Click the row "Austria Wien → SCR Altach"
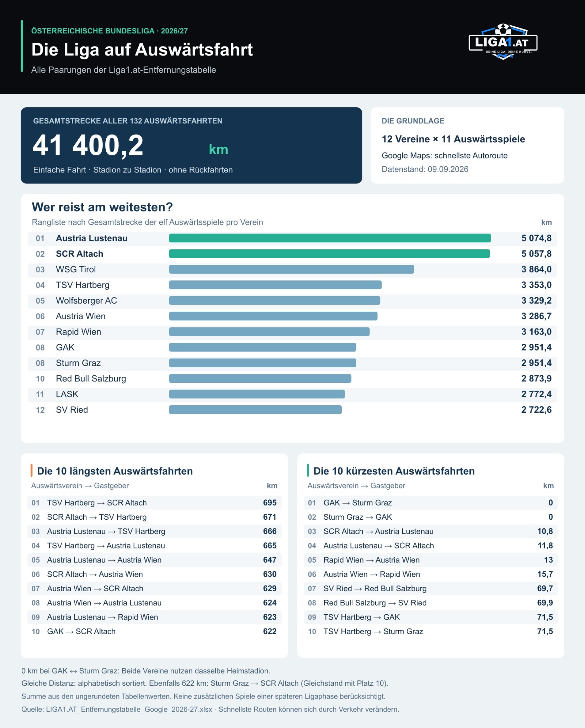Screen dimensions: 585x728 coord(154,589)
